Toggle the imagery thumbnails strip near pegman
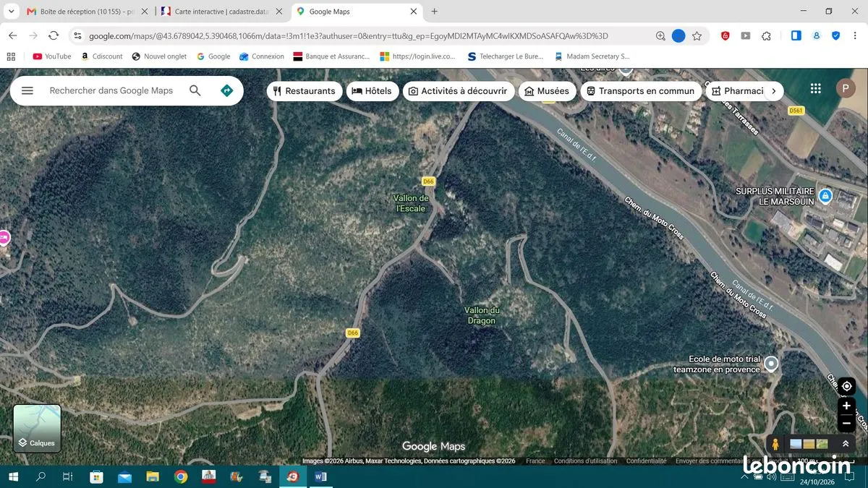Image resolution: width=868 pixels, height=488 pixels. coord(809,444)
